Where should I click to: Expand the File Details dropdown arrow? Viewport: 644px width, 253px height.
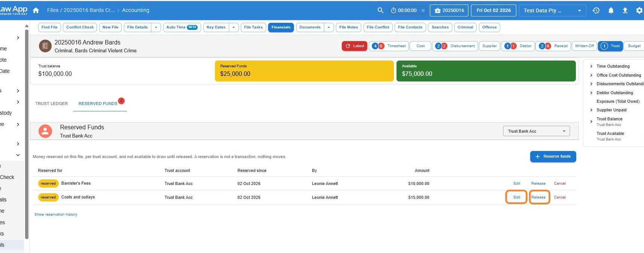156,27
